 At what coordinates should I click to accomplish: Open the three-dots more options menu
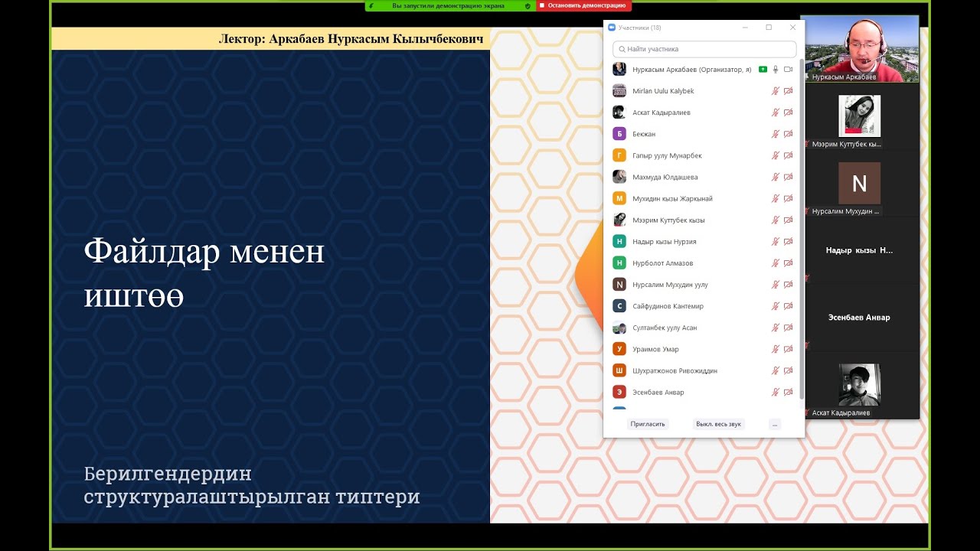pyautogui.click(x=775, y=424)
